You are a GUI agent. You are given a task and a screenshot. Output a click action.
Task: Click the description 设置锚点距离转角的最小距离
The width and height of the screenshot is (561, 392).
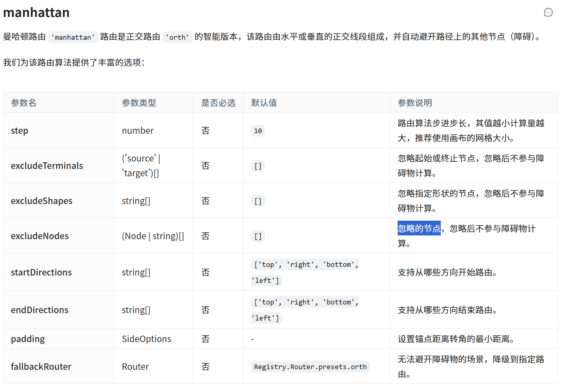(x=456, y=339)
